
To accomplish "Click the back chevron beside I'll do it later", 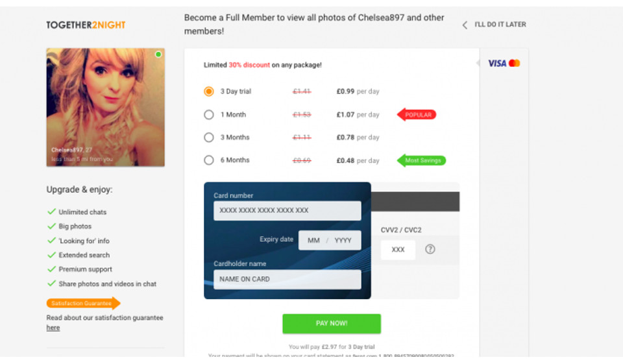I will 465,25.
